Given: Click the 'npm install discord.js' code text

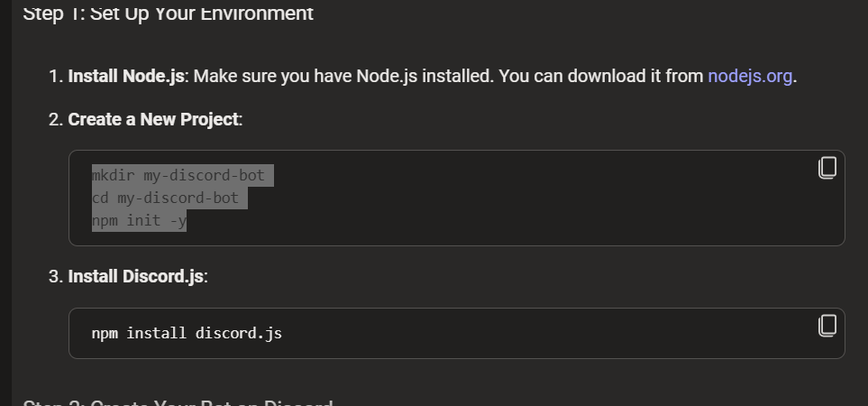Looking at the screenshot, I should pyautogui.click(x=187, y=334).
